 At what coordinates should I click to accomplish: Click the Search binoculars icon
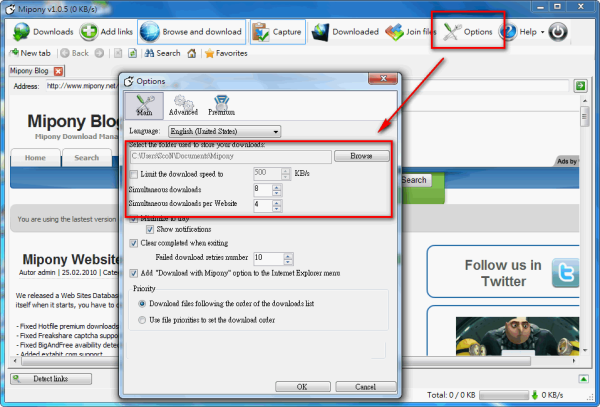click(x=149, y=53)
